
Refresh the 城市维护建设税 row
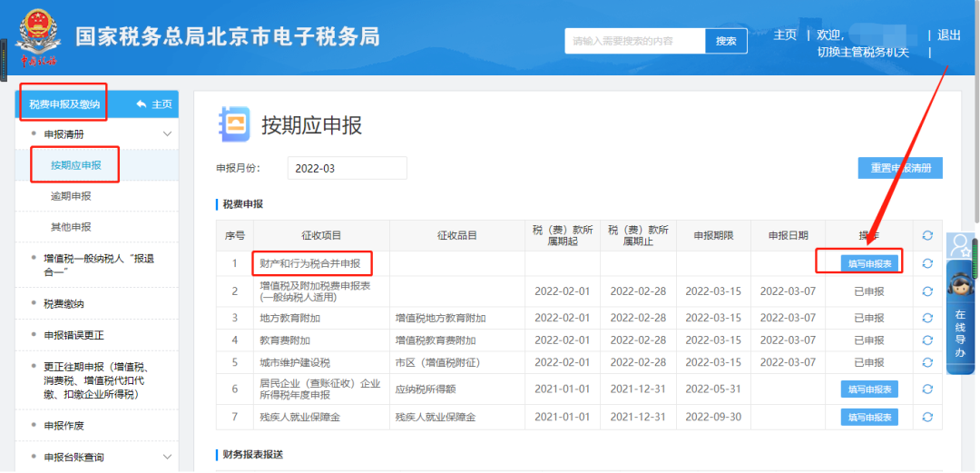(927, 362)
